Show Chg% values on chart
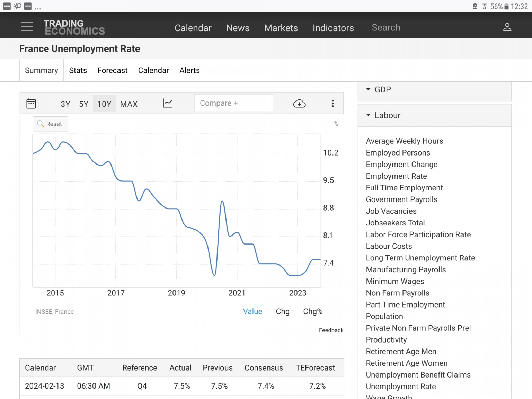The width and height of the screenshot is (532, 399). [313, 311]
